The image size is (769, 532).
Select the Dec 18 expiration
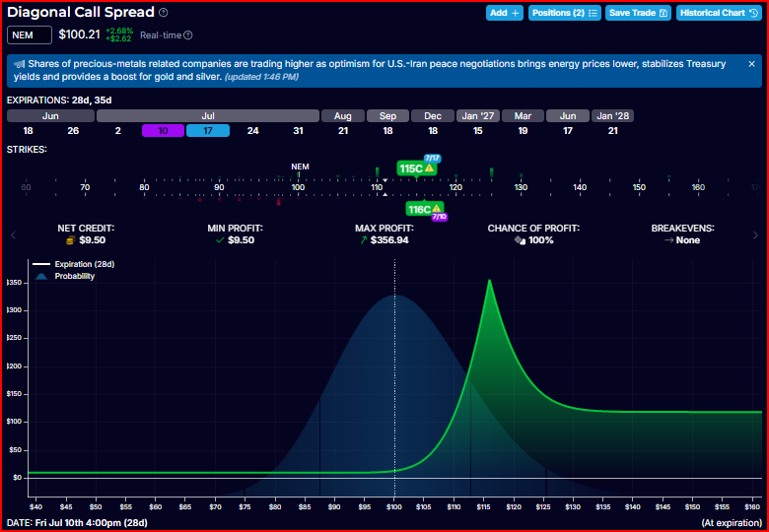433,131
